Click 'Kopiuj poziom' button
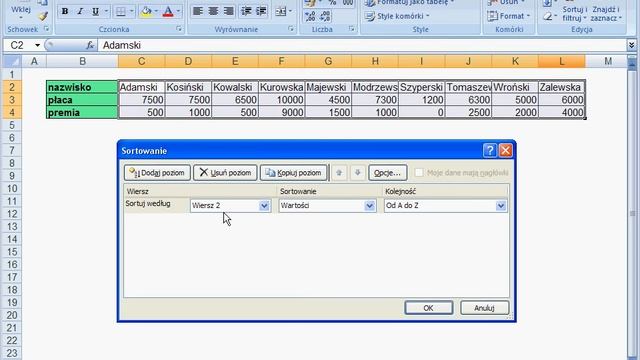The width and height of the screenshot is (640, 360). click(x=294, y=173)
